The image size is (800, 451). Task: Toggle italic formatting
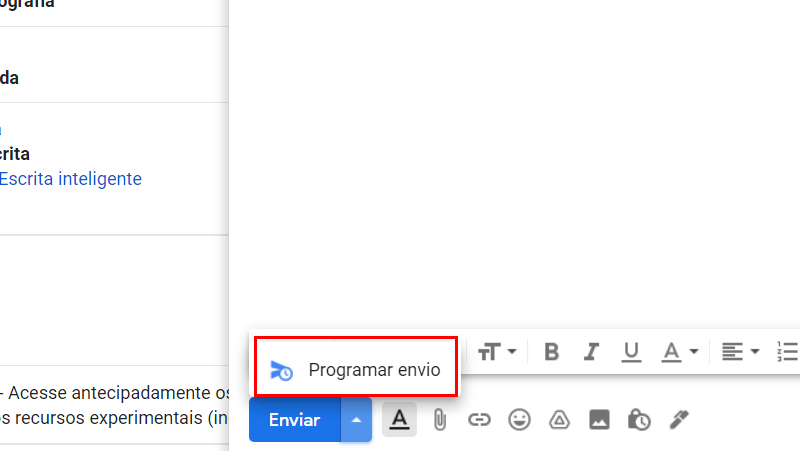(x=591, y=352)
